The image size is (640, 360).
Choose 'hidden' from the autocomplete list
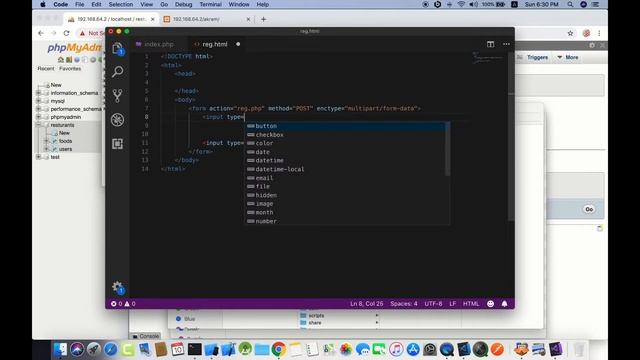click(x=347, y=195)
